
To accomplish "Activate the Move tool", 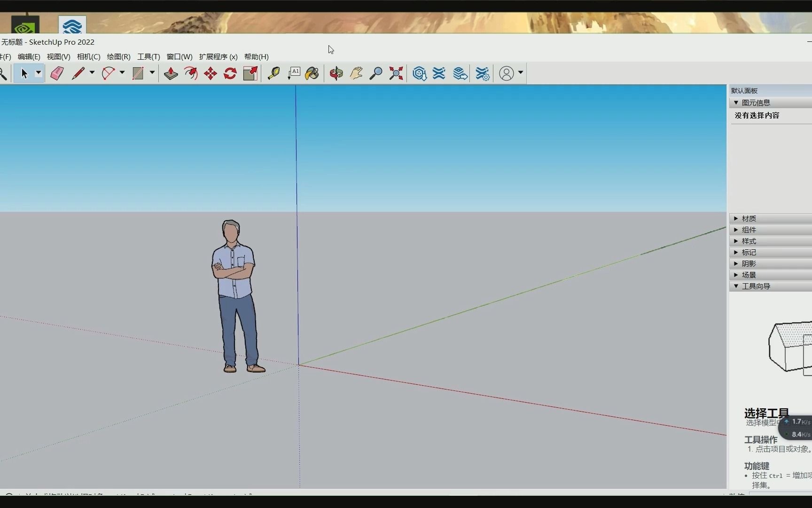I will click(210, 73).
